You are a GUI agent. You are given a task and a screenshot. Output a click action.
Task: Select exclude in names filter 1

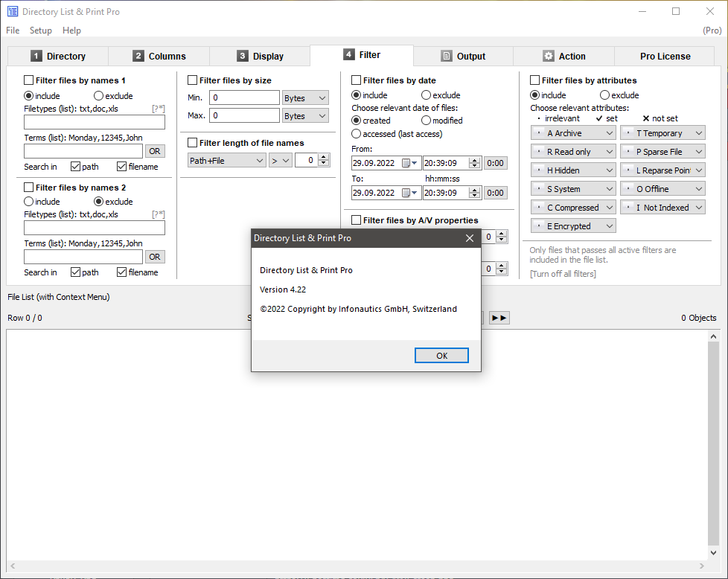click(98, 96)
